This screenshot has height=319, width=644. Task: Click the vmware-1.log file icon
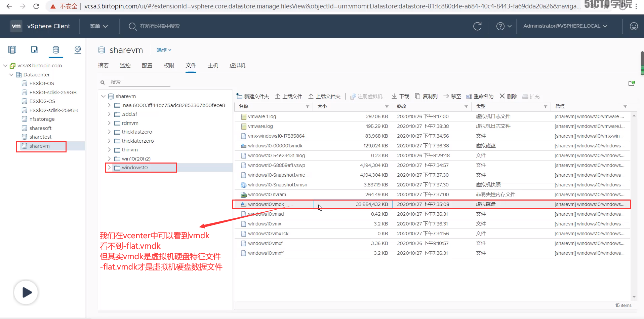coord(244,117)
